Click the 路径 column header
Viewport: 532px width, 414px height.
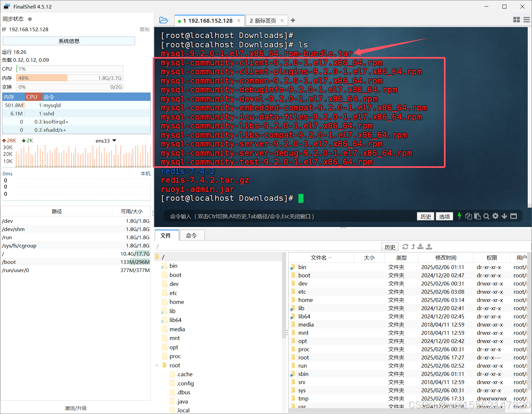[x=57, y=211]
